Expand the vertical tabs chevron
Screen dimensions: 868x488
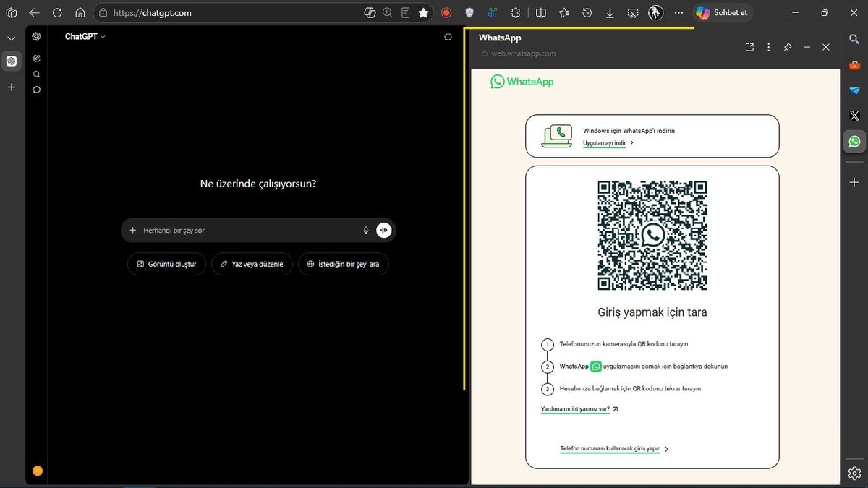(11, 38)
